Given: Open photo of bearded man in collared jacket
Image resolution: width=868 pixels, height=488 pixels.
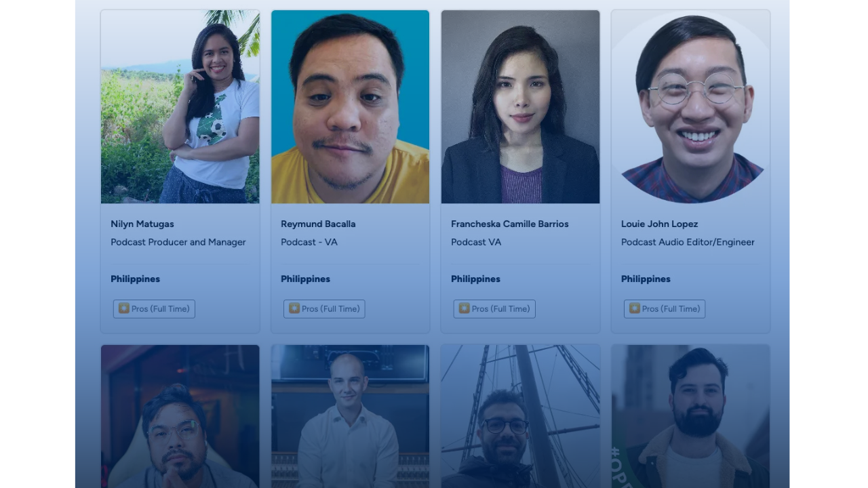Looking at the screenshot, I should pos(691,416).
